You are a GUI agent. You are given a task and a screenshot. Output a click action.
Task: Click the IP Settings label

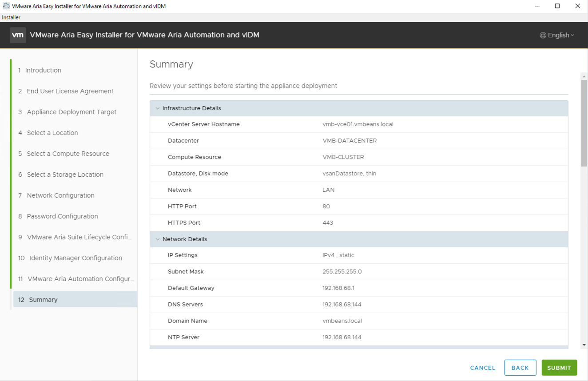[x=183, y=255]
